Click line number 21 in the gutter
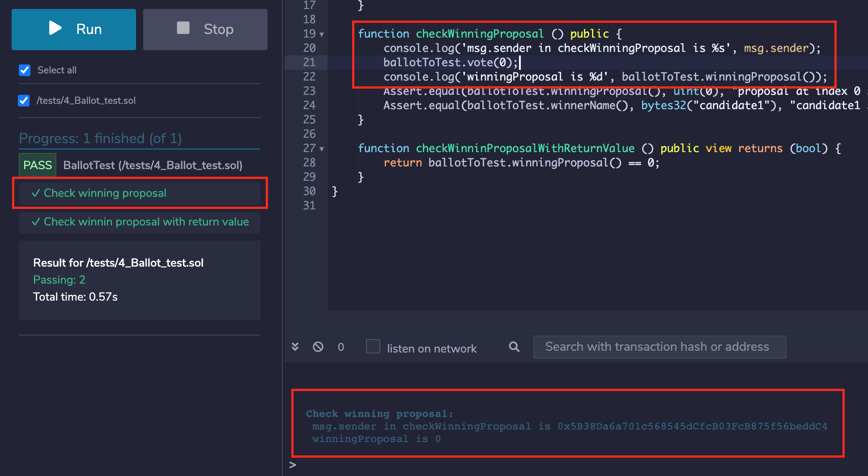 coord(309,63)
